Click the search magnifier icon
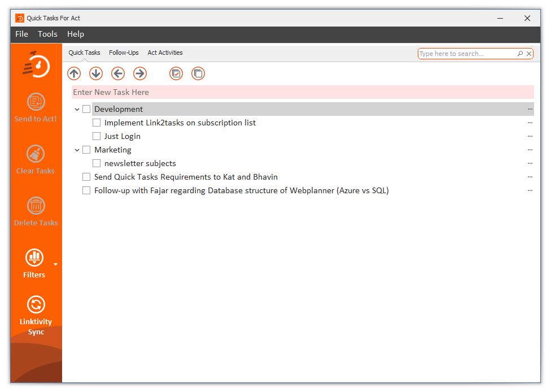This screenshot has width=551, height=392. click(520, 54)
